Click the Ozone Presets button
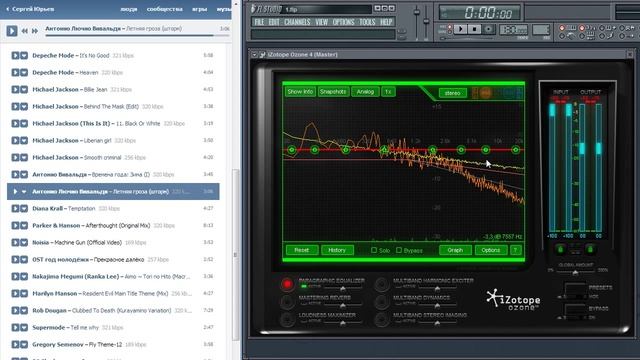Screen dimensions: 640x360 coord(575,288)
